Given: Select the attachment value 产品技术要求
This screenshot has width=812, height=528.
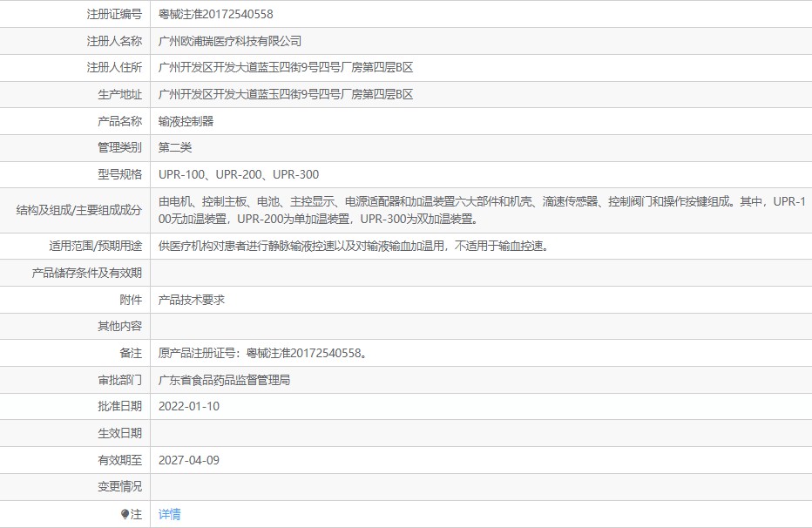Looking at the screenshot, I should tap(192, 300).
